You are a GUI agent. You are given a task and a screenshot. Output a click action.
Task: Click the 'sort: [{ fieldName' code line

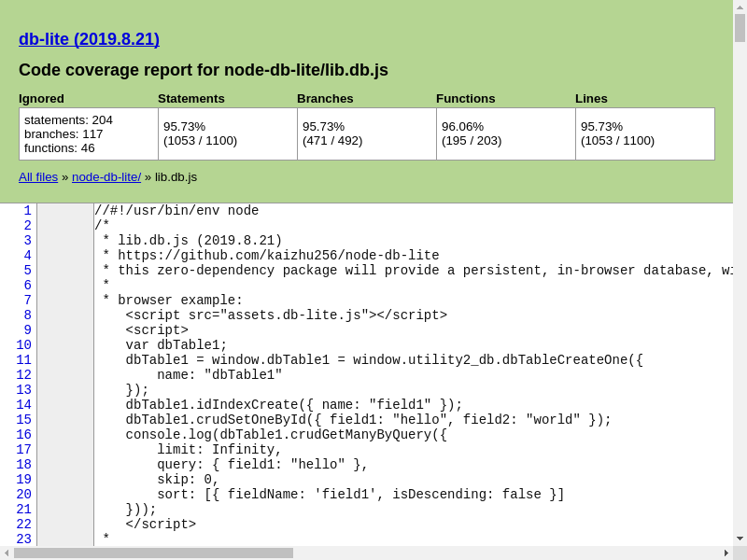pyautogui.click(x=360, y=494)
